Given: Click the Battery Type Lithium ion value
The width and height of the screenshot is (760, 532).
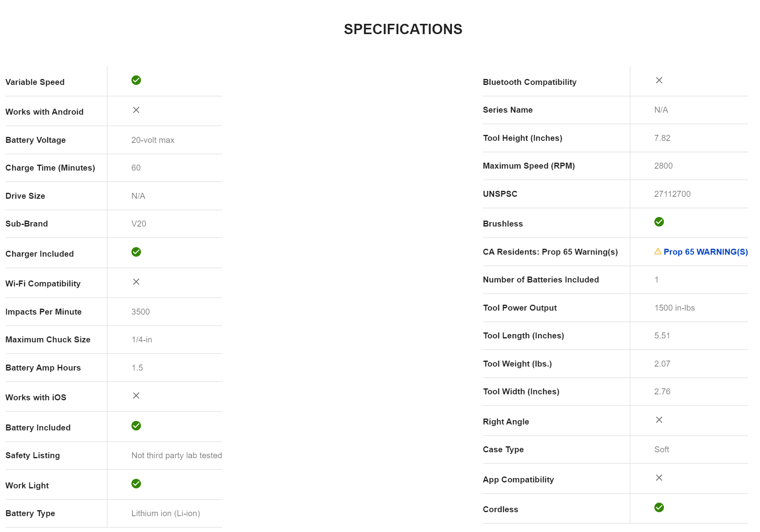Looking at the screenshot, I should (166, 513).
